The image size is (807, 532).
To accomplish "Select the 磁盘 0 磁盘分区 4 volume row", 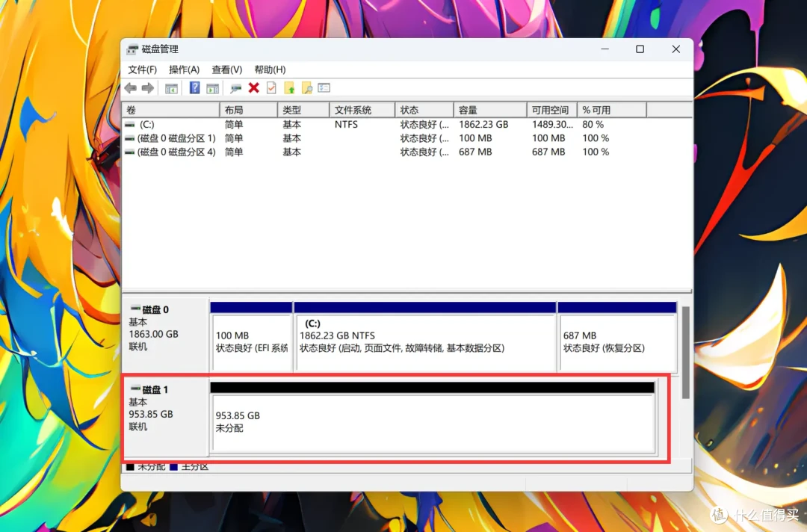I will click(406, 152).
